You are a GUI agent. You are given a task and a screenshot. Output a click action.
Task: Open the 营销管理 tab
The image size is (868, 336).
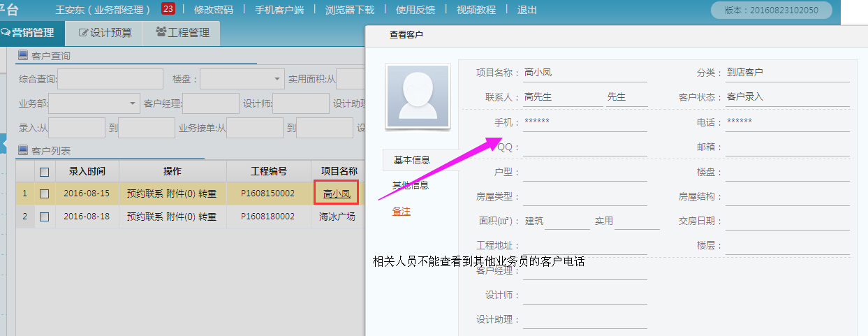point(28,33)
